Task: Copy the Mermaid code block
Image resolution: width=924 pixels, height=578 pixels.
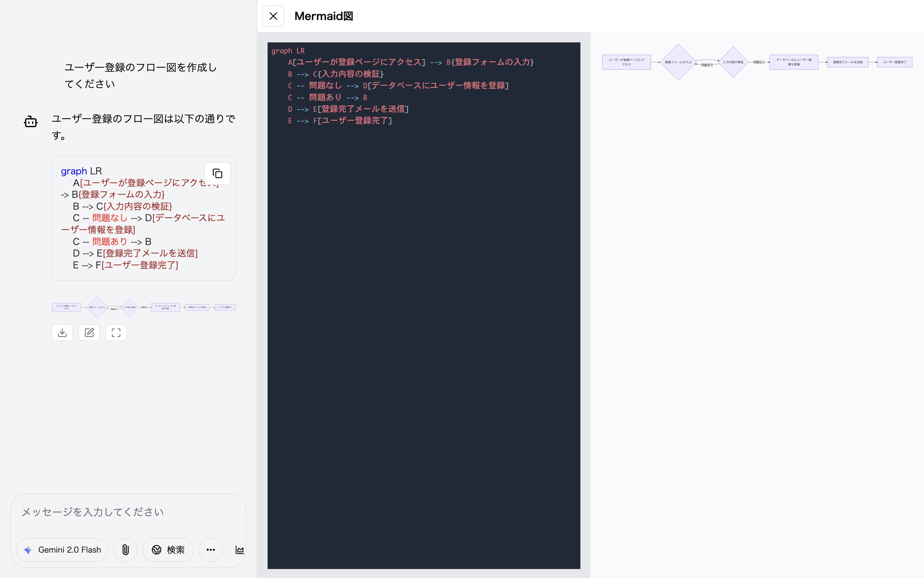Action: [217, 173]
